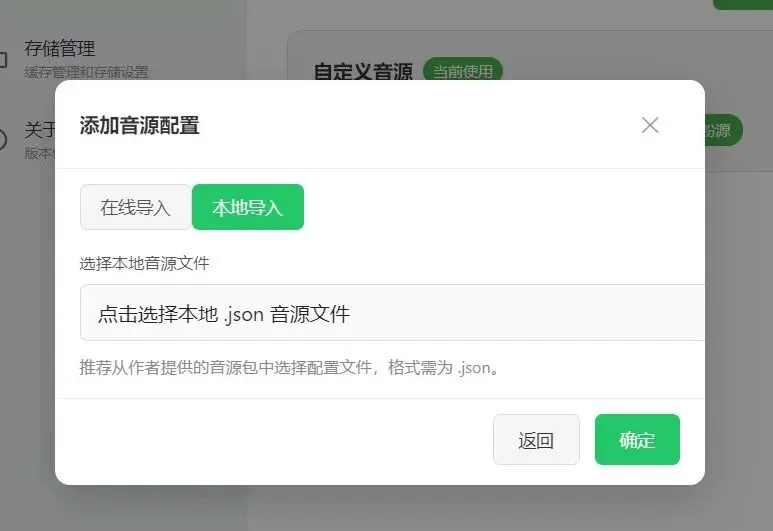Close the 添加音源配置 dialog with the X
Viewport: 773px width, 531px height.
[x=650, y=125]
